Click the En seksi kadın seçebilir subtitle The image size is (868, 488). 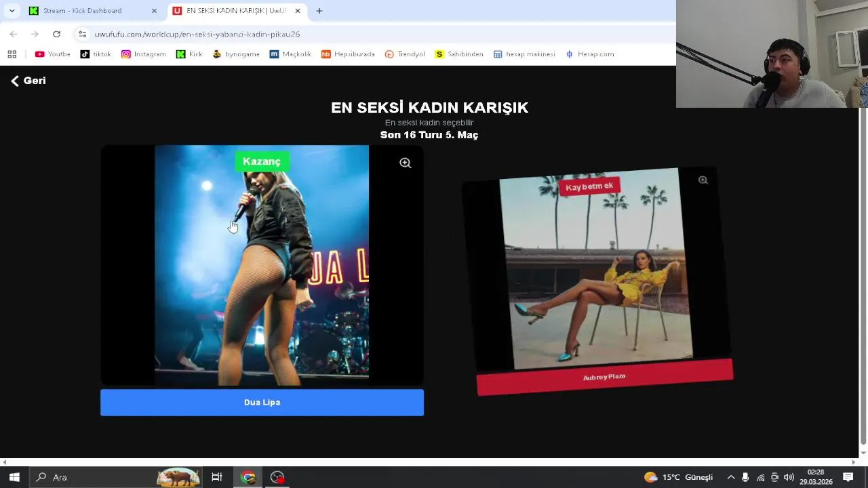coord(429,123)
